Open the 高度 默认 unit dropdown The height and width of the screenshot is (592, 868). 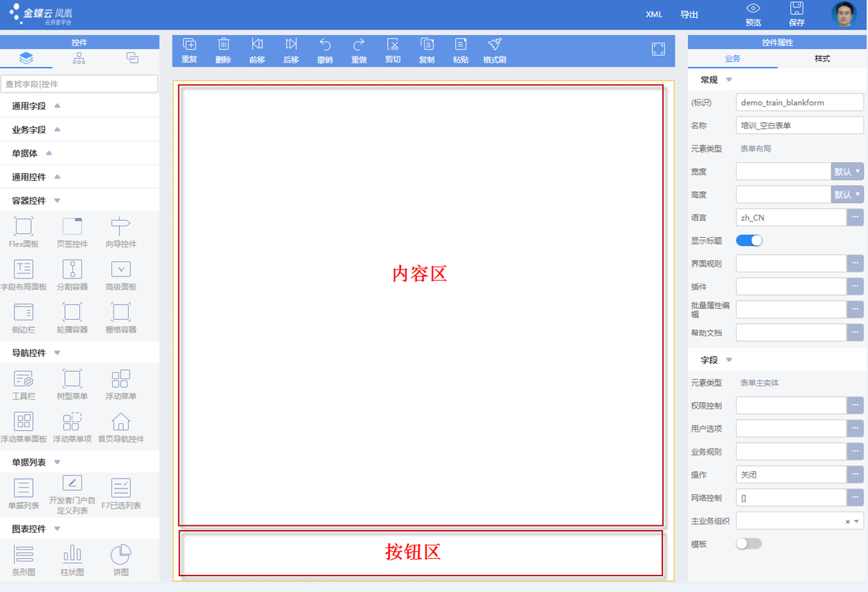[847, 195]
